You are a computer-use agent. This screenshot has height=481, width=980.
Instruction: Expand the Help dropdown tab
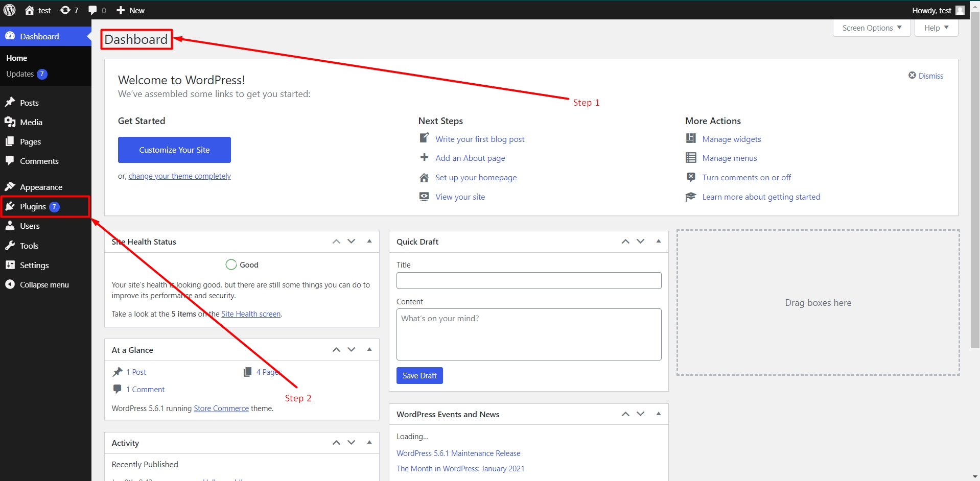pyautogui.click(x=936, y=28)
